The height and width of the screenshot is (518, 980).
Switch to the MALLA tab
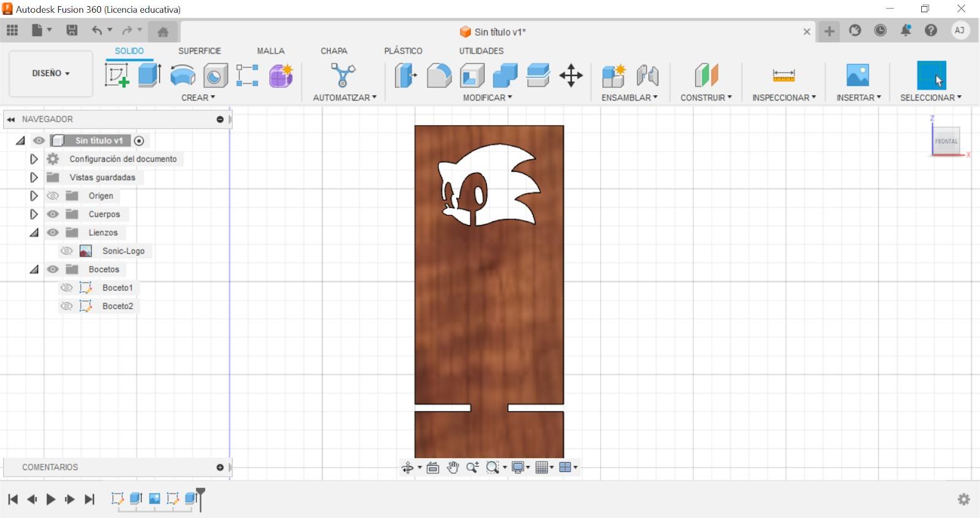pos(271,51)
